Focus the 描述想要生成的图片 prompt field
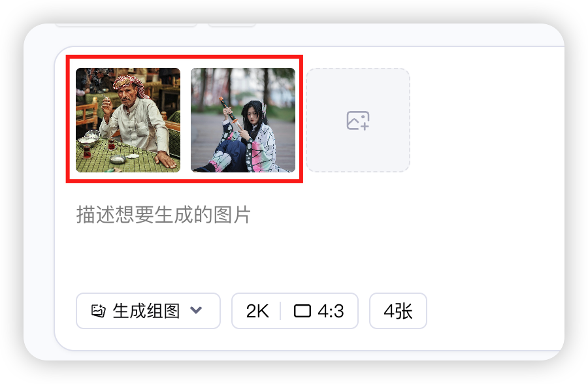 coord(163,215)
